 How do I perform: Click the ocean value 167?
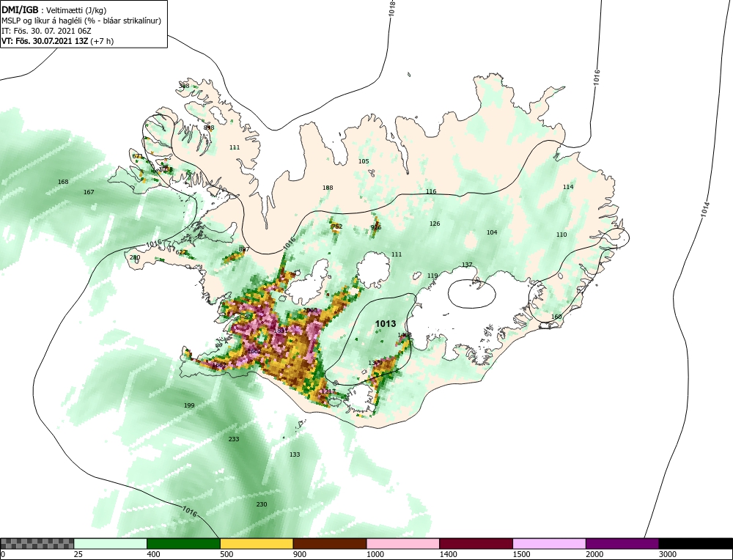[x=89, y=191]
